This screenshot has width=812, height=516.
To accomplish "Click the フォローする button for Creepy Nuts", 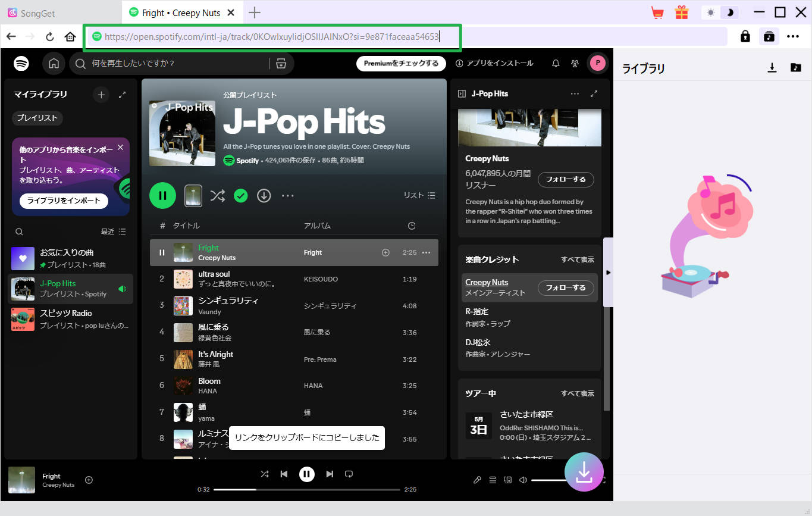I will (x=565, y=179).
